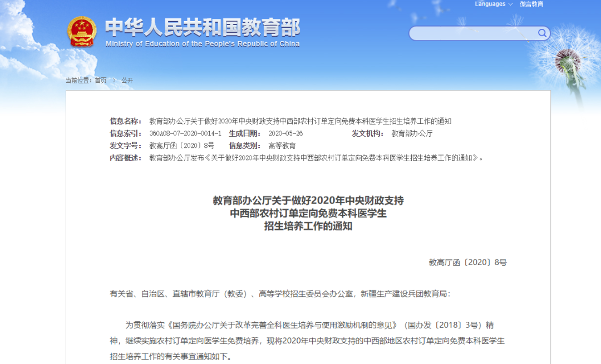Open the 微言教育 link

point(531,4)
